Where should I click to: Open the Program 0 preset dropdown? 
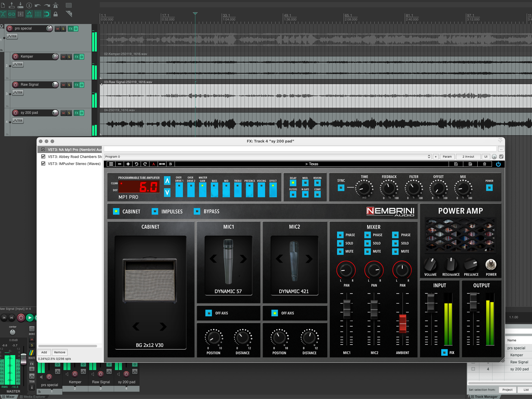pos(268,156)
